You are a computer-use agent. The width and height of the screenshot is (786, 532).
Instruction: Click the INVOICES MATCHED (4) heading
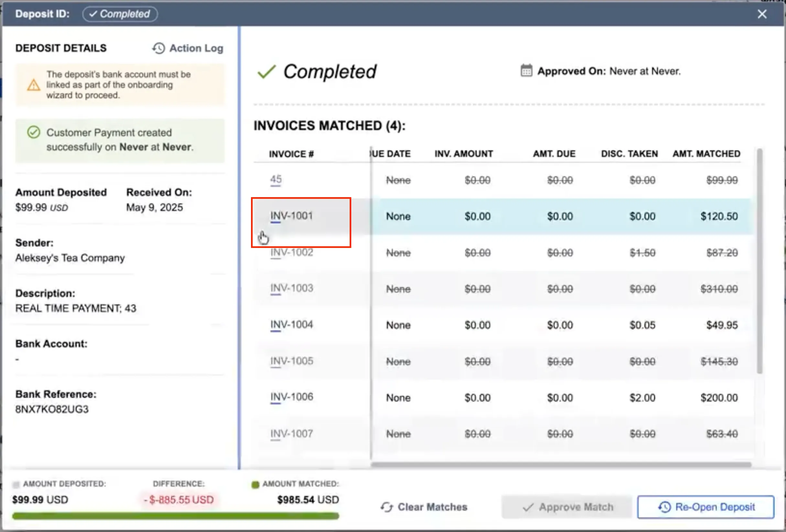click(x=329, y=126)
